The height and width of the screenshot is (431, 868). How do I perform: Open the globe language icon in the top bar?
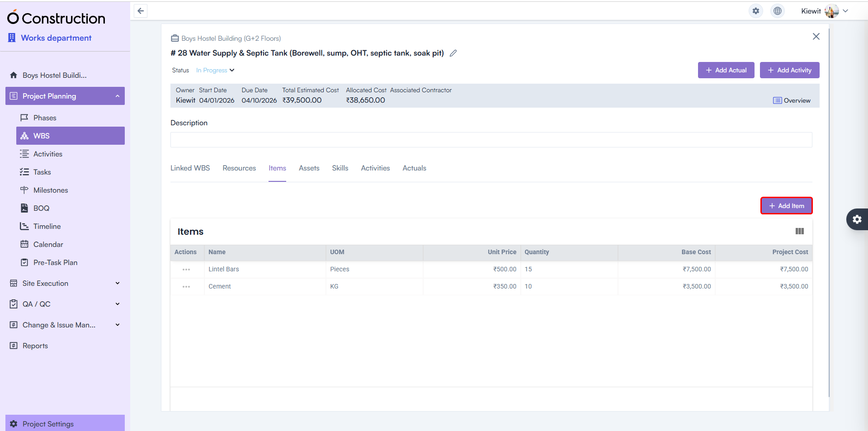(x=777, y=11)
